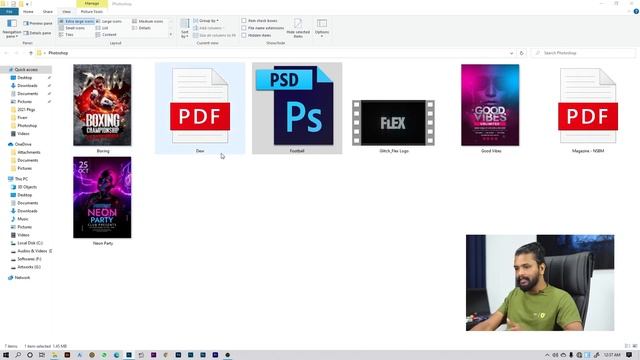Image resolution: width=640 pixels, height=360 pixels.
Task: Select the Glitch_Flex Logo video file
Action: point(393,122)
